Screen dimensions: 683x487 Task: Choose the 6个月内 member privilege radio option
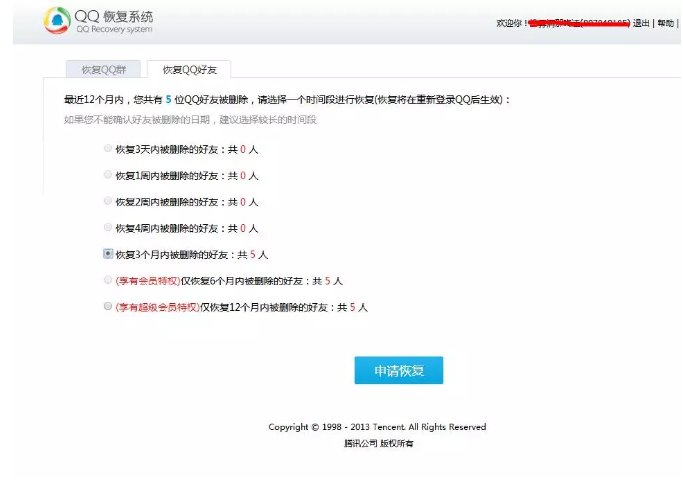click(108, 280)
